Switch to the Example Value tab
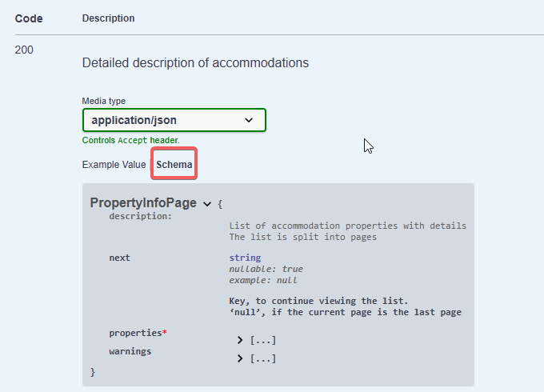This screenshot has width=544, height=392. pos(114,165)
